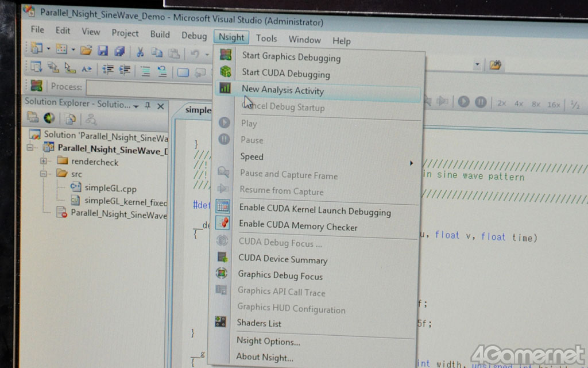Open the File menu
Viewport: 588px width, 368px height.
pyautogui.click(x=37, y=29)
